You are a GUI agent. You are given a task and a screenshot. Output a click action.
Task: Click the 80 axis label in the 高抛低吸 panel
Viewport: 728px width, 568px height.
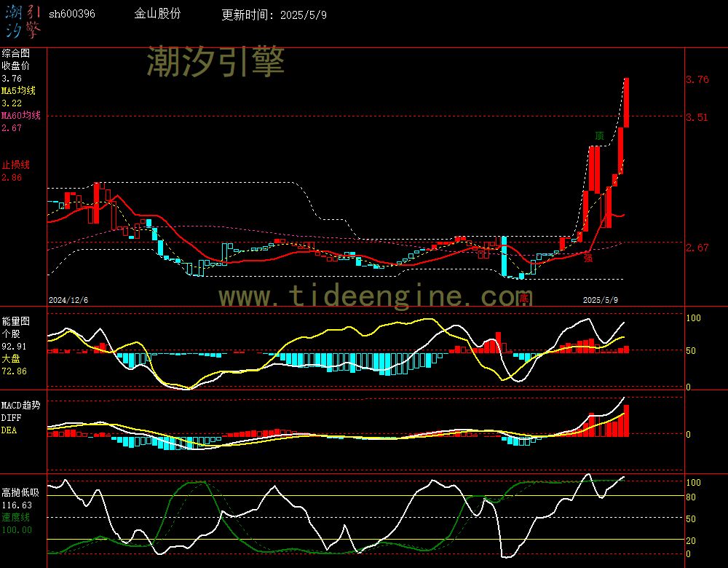click(x=691, y=497)
